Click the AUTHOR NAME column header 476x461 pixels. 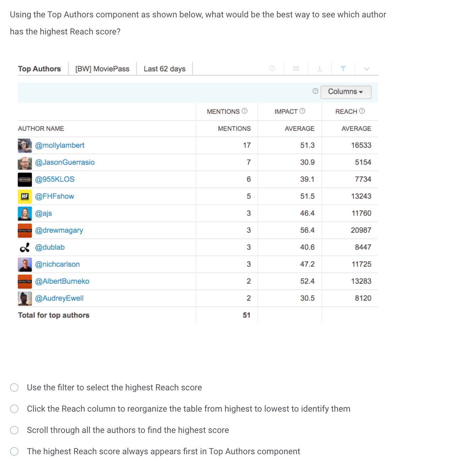[41, 129]
